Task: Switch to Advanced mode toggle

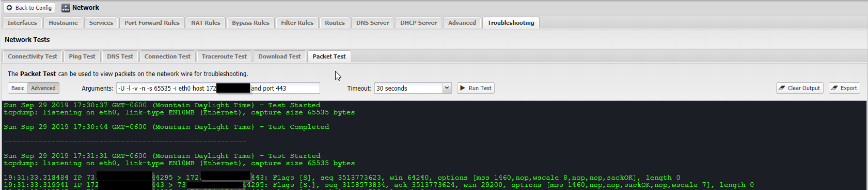Action: point(43,88)
